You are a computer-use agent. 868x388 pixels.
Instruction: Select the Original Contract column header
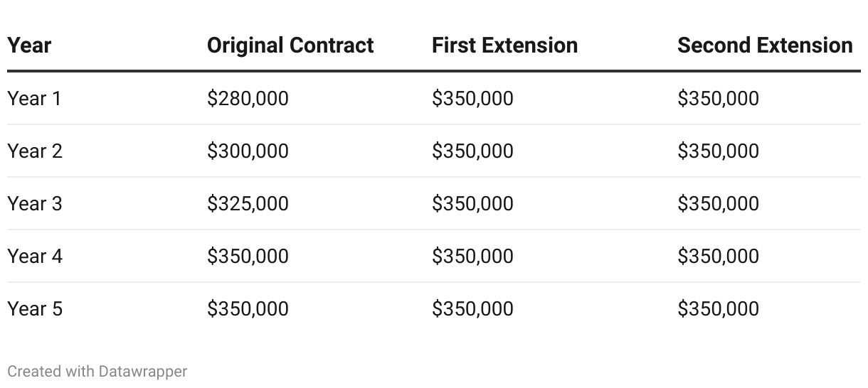point(290,45)
